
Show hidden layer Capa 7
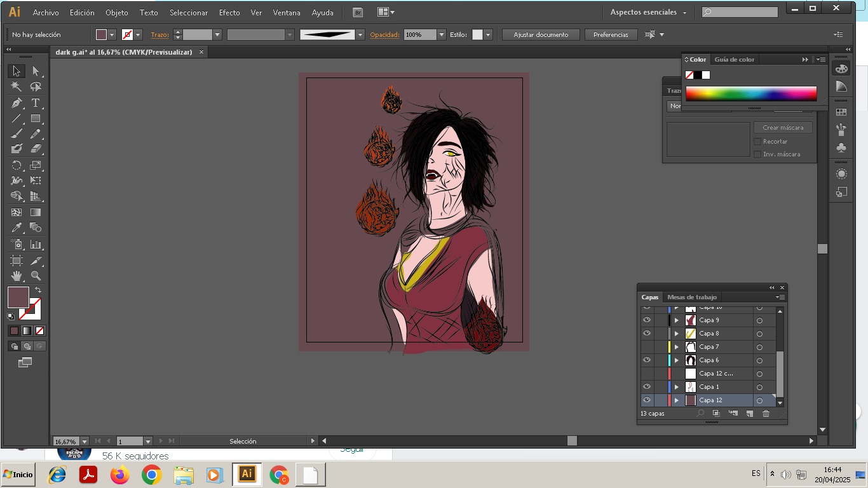[x=647, y=347]
